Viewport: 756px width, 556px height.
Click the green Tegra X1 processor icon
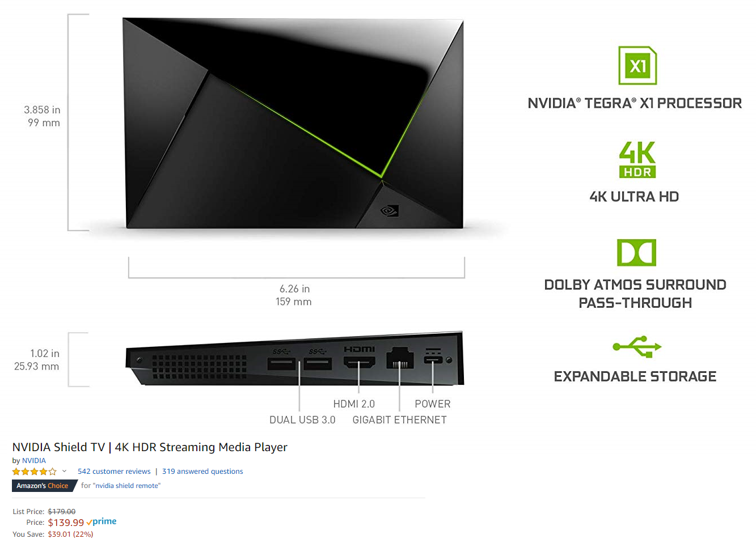point(637,65)
